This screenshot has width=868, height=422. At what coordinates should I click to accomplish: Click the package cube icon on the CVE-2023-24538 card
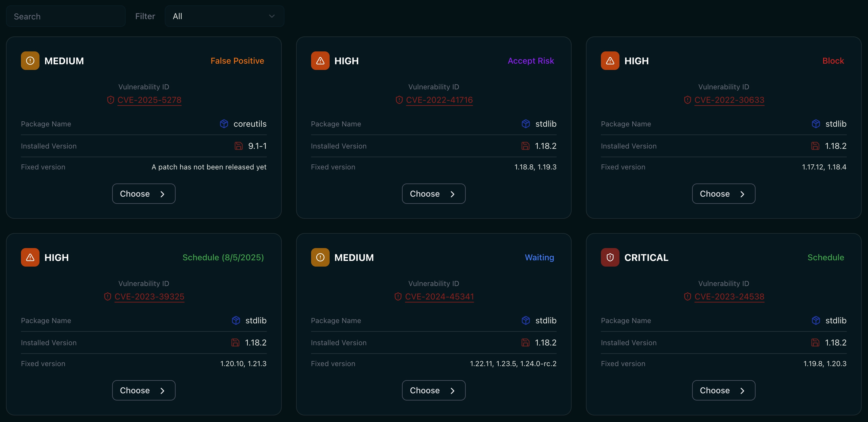815,320
